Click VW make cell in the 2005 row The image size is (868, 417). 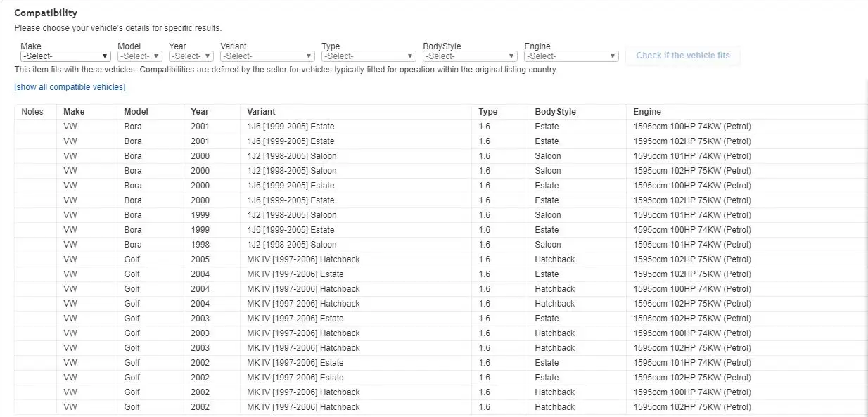pos(88,259)
